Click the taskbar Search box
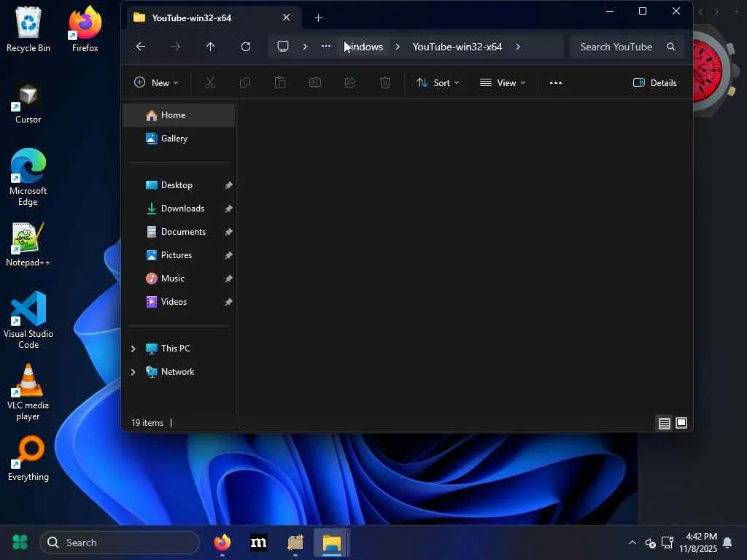Image resolution: width=747 pixels, height=560 pixels. coord(120,542)
